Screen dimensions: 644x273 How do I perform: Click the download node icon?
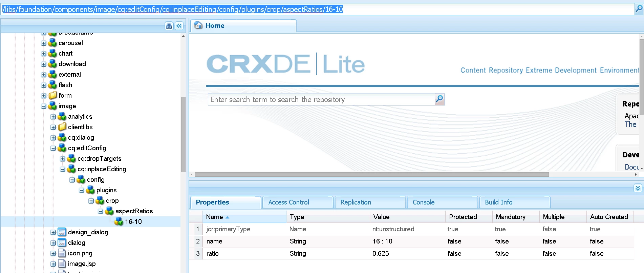pos(52,64)
